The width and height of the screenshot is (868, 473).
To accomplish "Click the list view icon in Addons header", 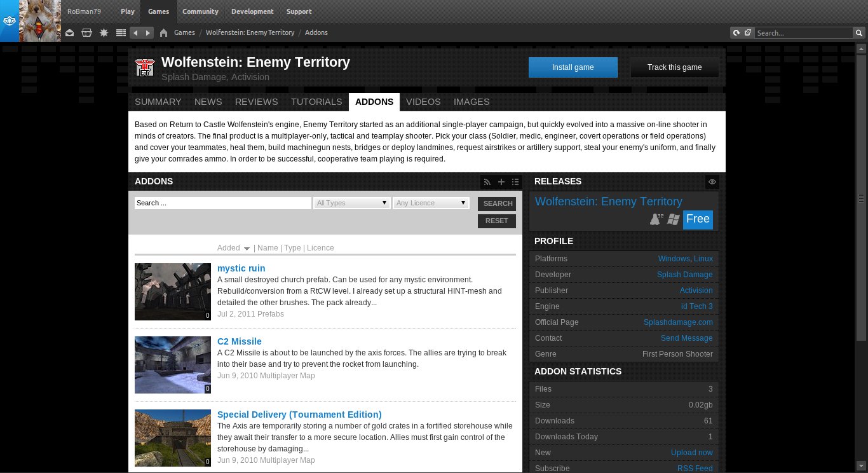I will (515, 182).
